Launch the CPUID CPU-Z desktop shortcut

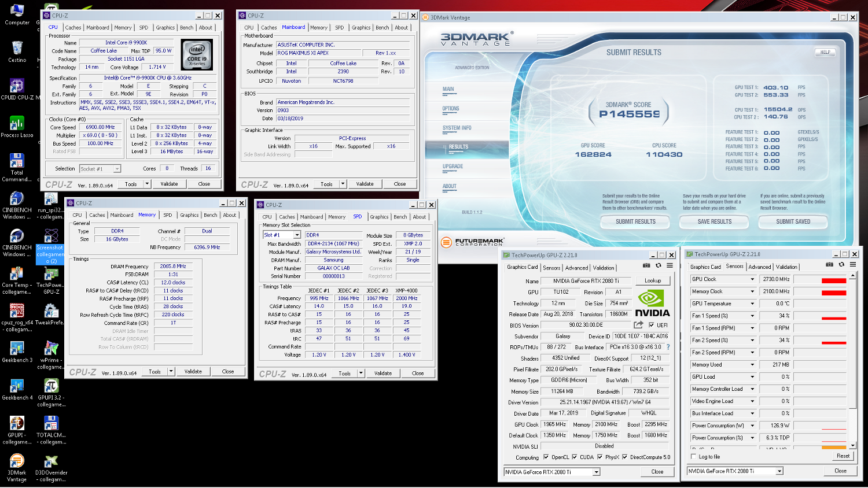pos(17,89)
